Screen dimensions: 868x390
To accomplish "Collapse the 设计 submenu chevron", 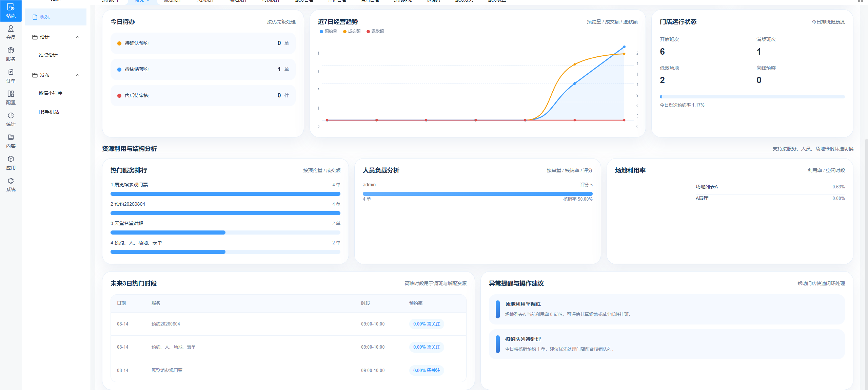I will coord(78,37).
